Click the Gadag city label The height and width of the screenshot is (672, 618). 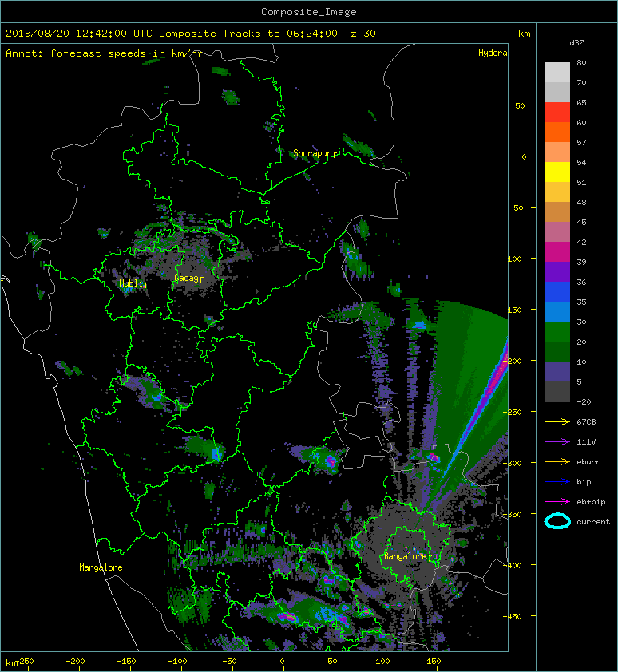coord(187,278)
